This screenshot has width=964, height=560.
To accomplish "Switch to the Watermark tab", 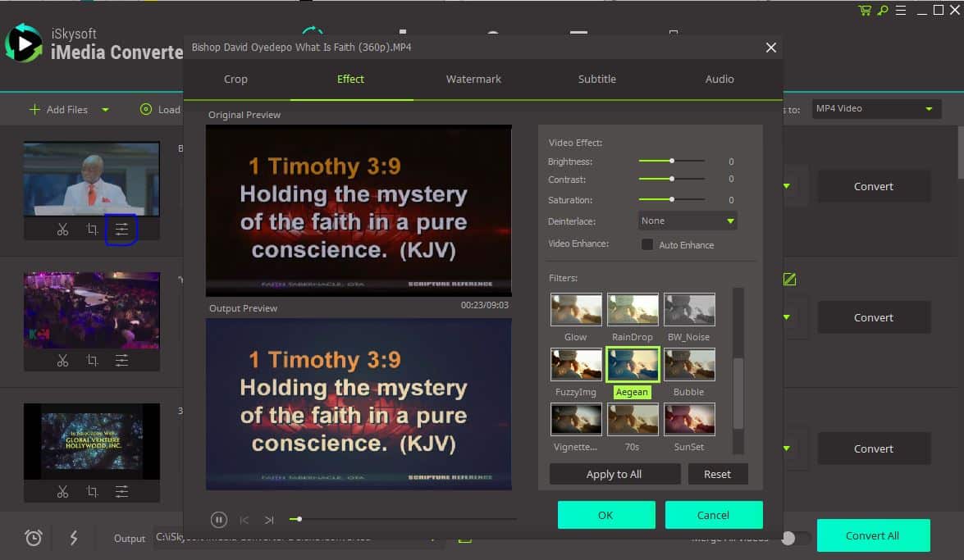I will (x=473, y=79).
